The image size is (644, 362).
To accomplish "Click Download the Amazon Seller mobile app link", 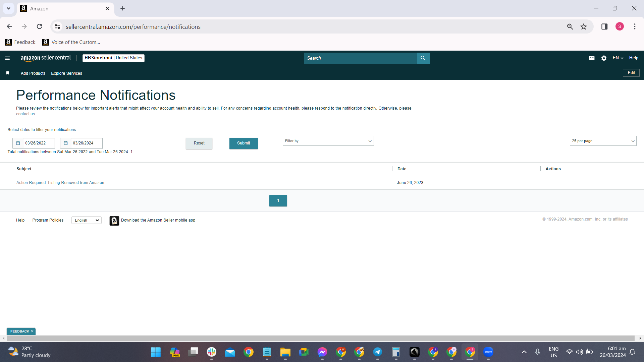I will point(158,220).
